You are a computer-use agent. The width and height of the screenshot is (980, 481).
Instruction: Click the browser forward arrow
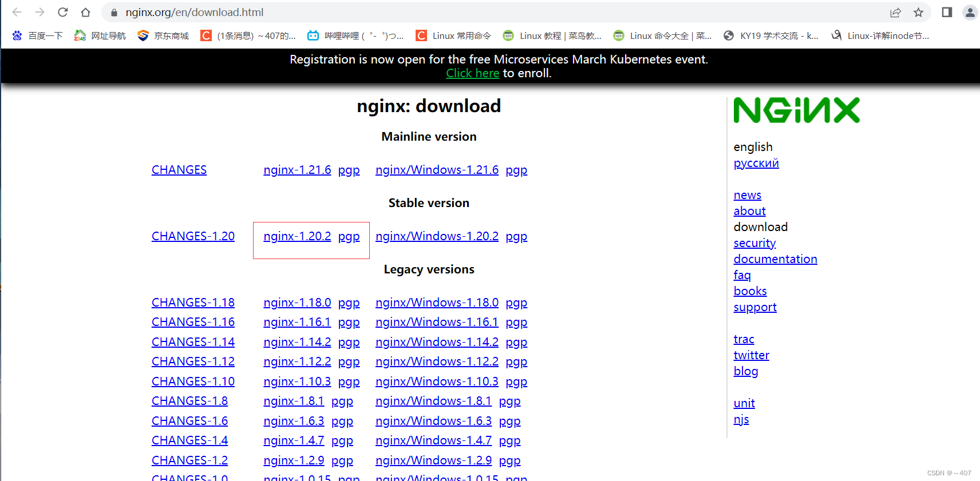coord(39,12)
